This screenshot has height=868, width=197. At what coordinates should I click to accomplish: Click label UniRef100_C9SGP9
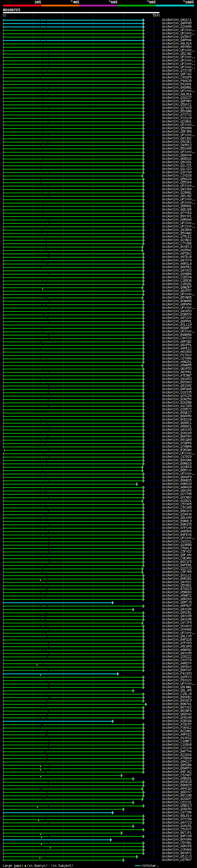point(176,78)
